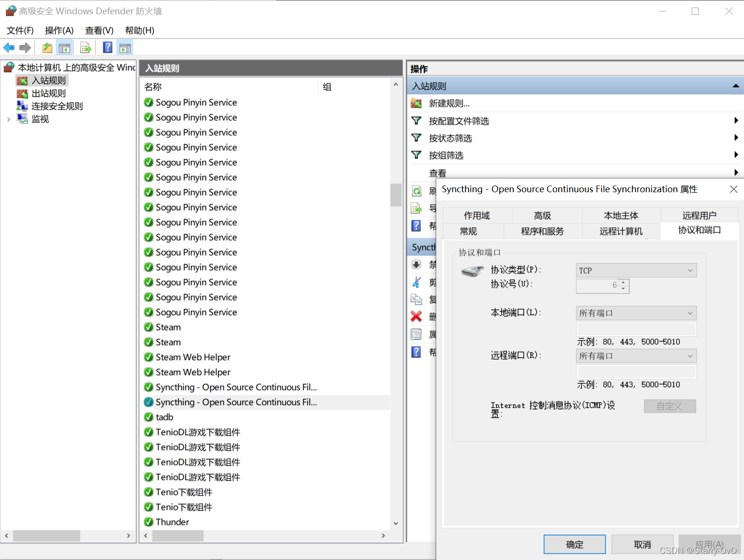Click the Forward arrow toolbar icon
This screenshot has width=744, height=560.
coord(25,48)
